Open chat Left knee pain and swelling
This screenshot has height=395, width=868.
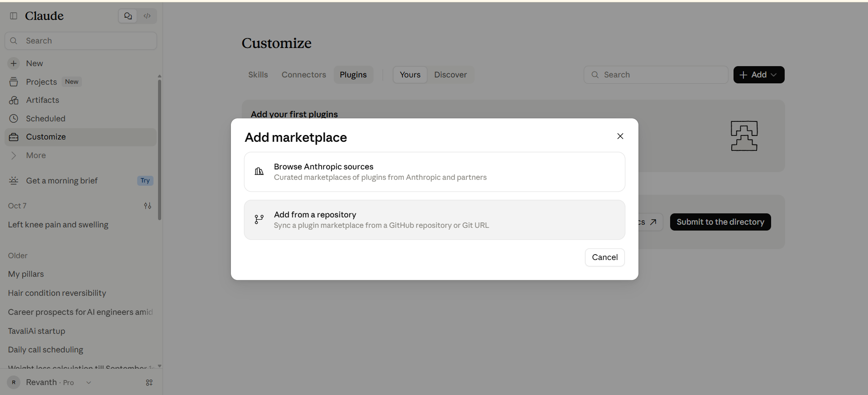coord(58,225)
